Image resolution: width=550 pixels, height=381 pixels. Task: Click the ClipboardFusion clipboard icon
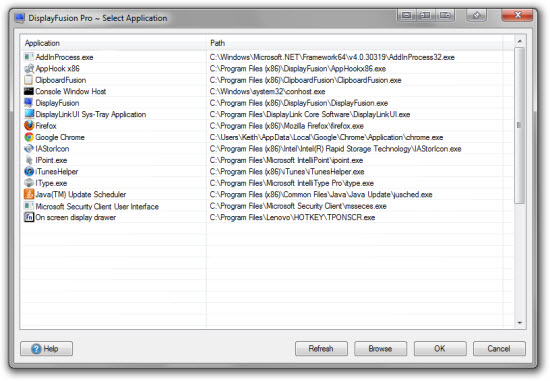(29, 80)
